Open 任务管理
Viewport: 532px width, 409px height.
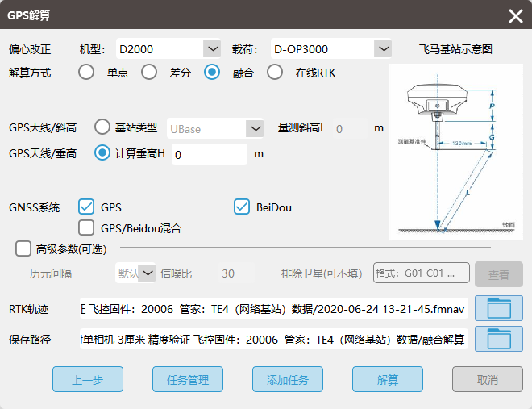pos(188,379)
